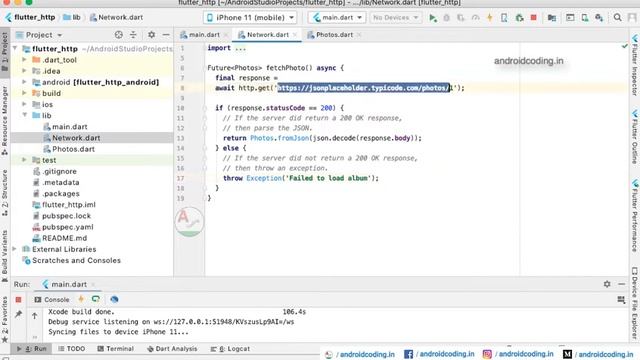Image resolution: width=640 pixels, height=360 pixels.
Task: Open SDK Manager icon
Action: 599,18
